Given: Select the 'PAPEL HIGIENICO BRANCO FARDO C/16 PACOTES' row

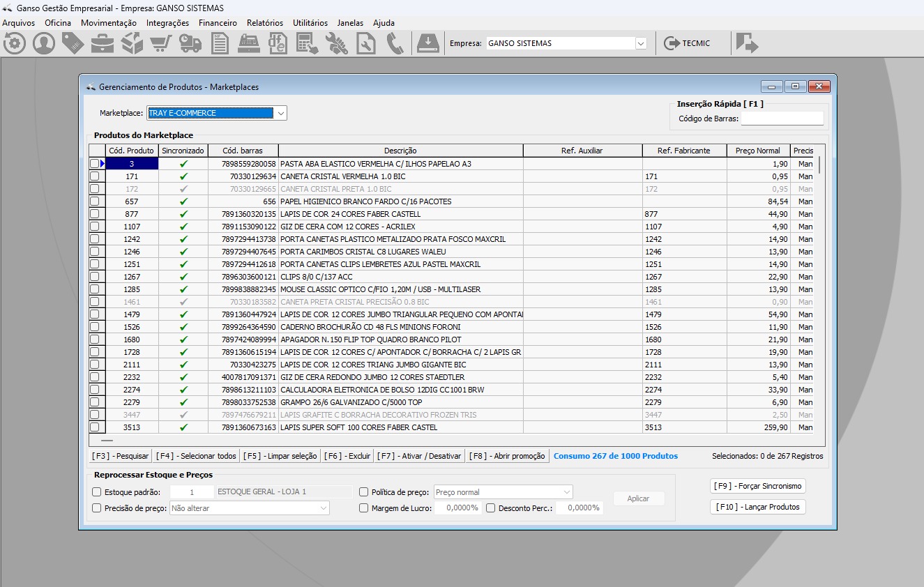Looking at the screenshot, I should point(451,201).
